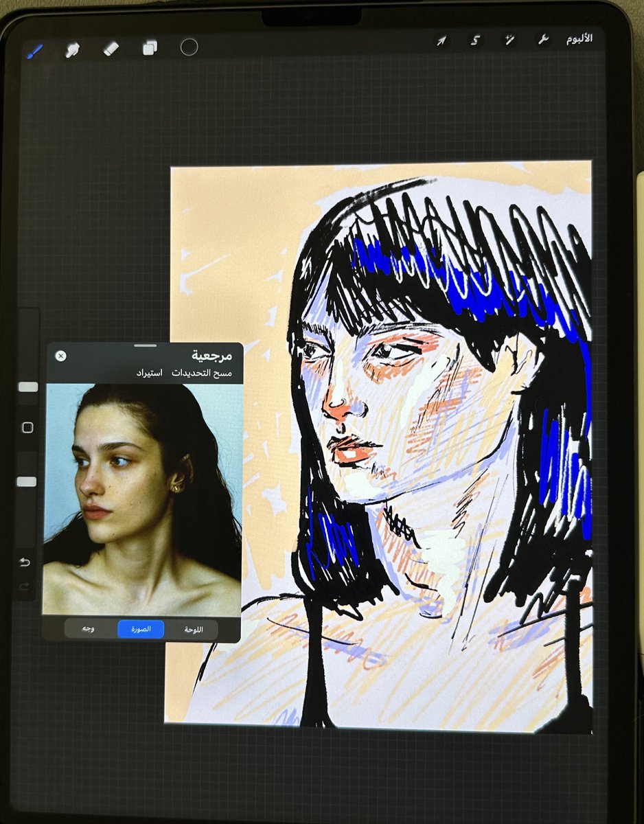Screen dimensions: 644x824
Task: Undo the last stroke with the undo arrow
Action: coord(25,562)
